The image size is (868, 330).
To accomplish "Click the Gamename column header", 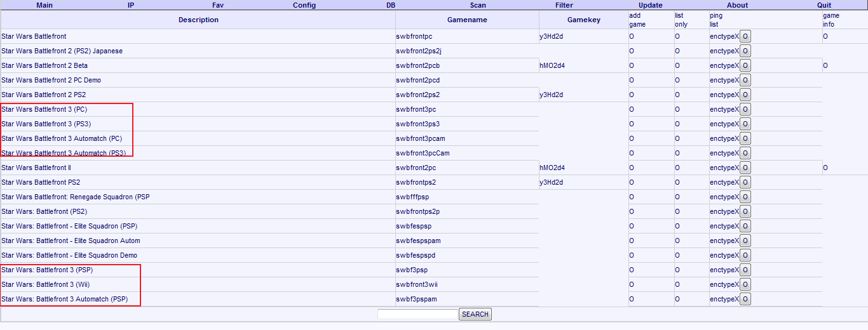I will pos(467,20).
